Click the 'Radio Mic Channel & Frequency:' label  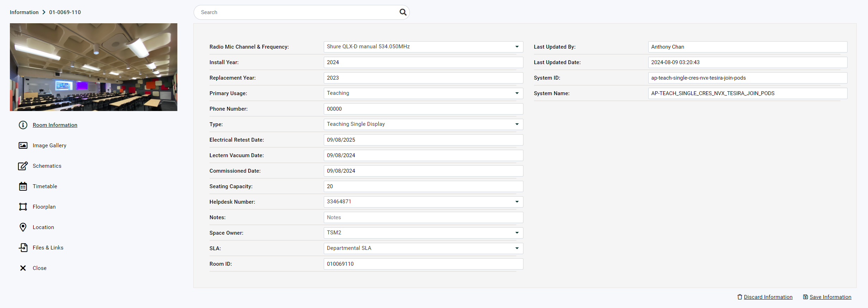coord(249,47)
